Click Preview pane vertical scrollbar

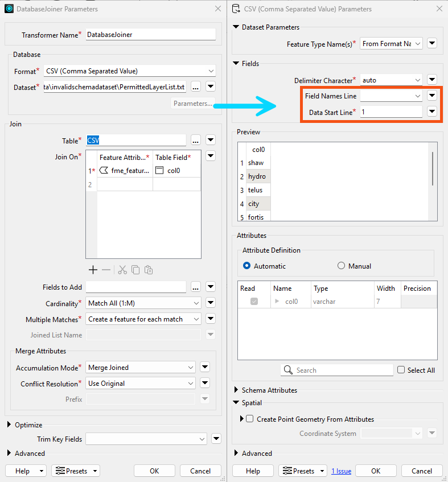pos(432,169)
